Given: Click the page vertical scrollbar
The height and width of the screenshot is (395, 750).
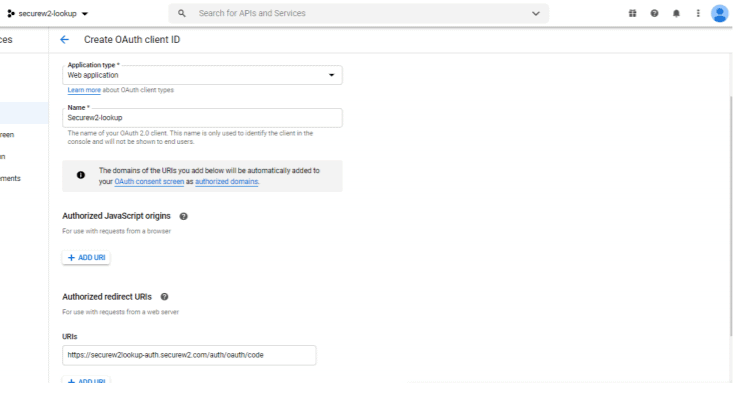Looking at the screenshot, I should [x=730, y=215].
